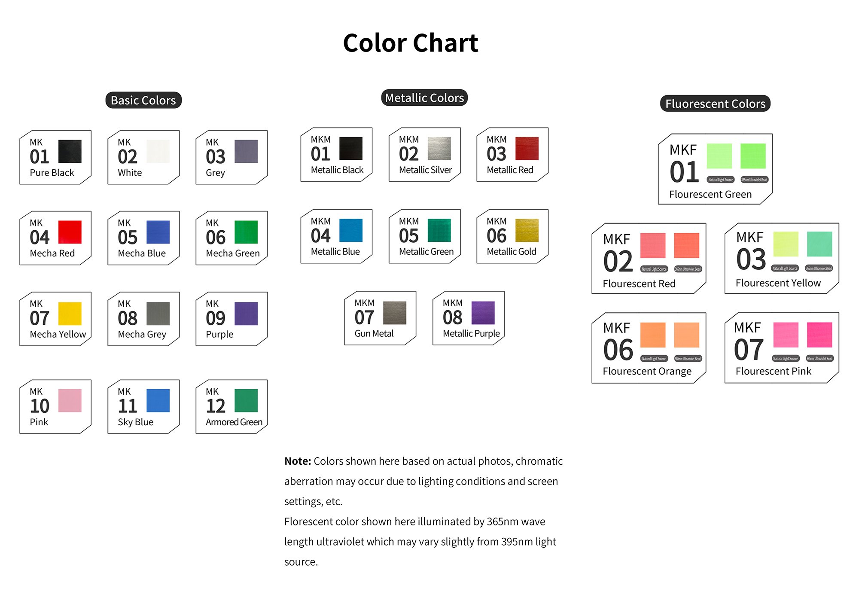Screen dimensions: 859x616
Task: Click MKF 01 Natural Light Source badge
Action: 720,180
